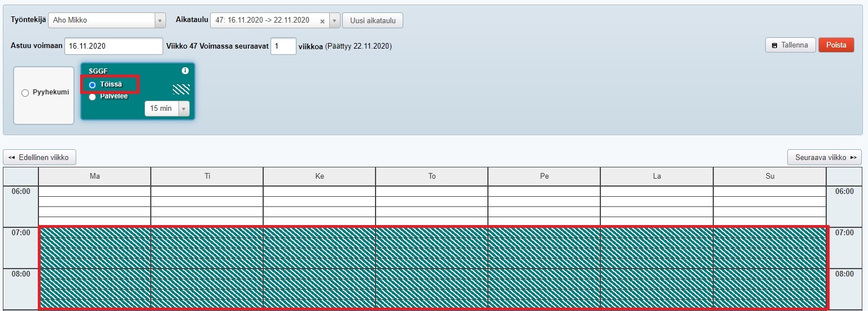
Task: Go to Seuraava viikko
Action: tap(825, 157)
